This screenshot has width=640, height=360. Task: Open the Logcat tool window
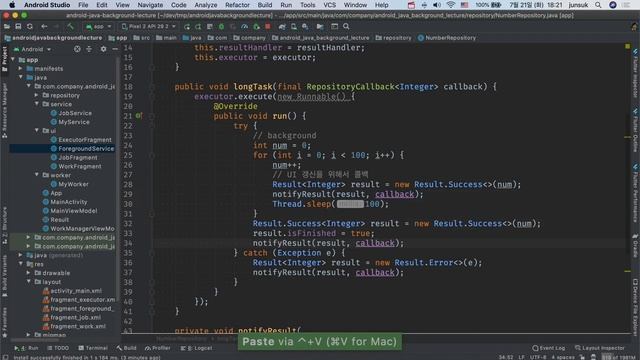tap(197, 348)
